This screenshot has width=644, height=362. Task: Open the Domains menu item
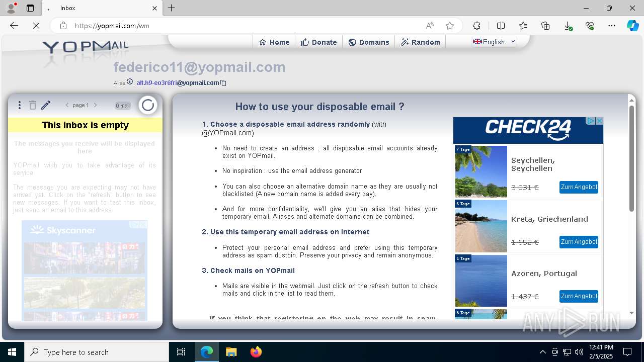(369, 42)
